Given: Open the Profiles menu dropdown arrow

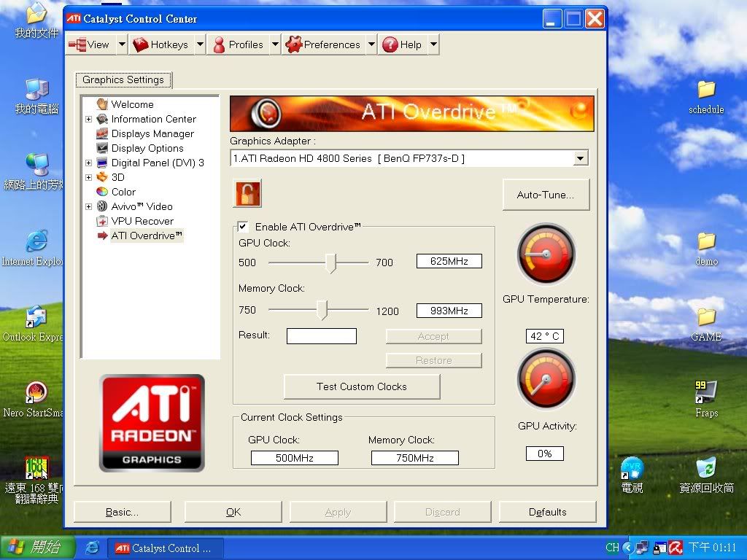Looking at the screenshot, I should click(275, 44).
